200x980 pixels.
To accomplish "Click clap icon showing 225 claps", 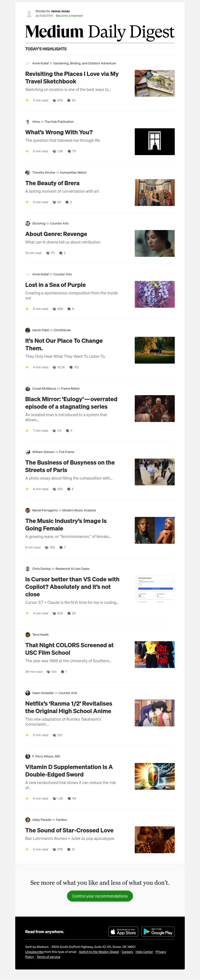I will click(54, 489).
